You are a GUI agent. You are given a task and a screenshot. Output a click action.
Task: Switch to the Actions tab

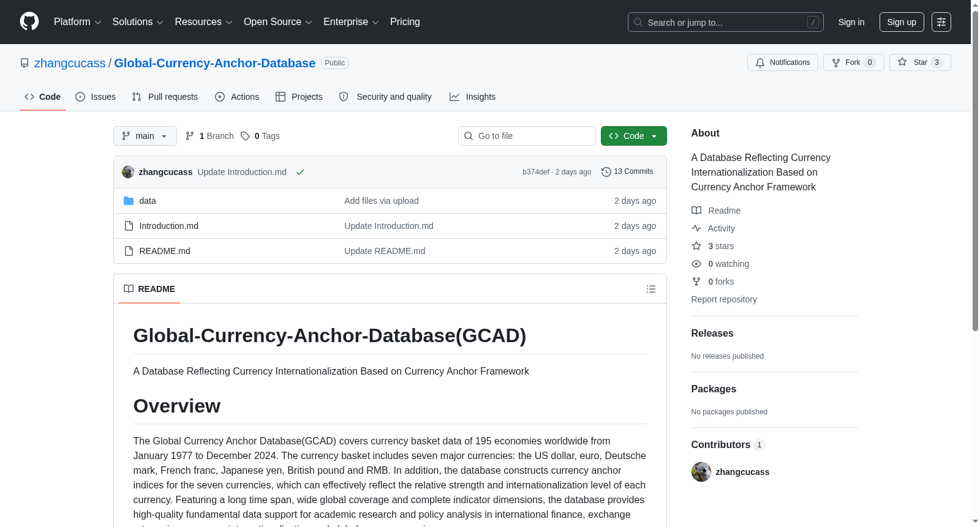[237, 97]
